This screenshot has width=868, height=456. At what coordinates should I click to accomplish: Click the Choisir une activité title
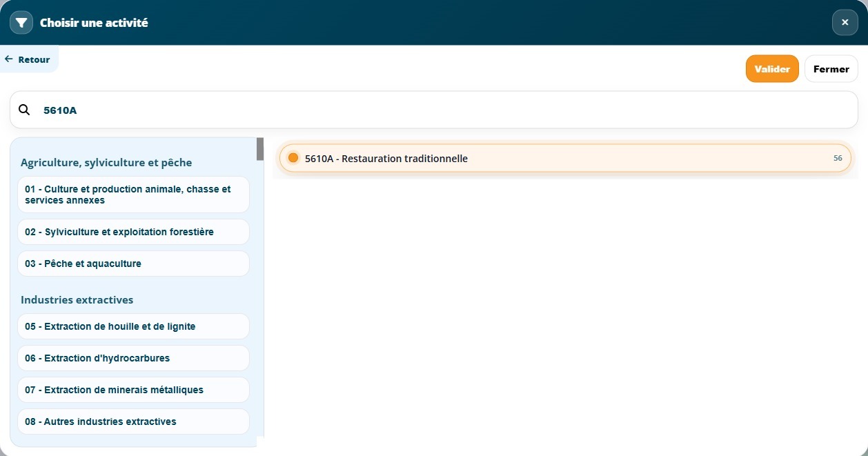pyautogui.click(x=94, y=23)
